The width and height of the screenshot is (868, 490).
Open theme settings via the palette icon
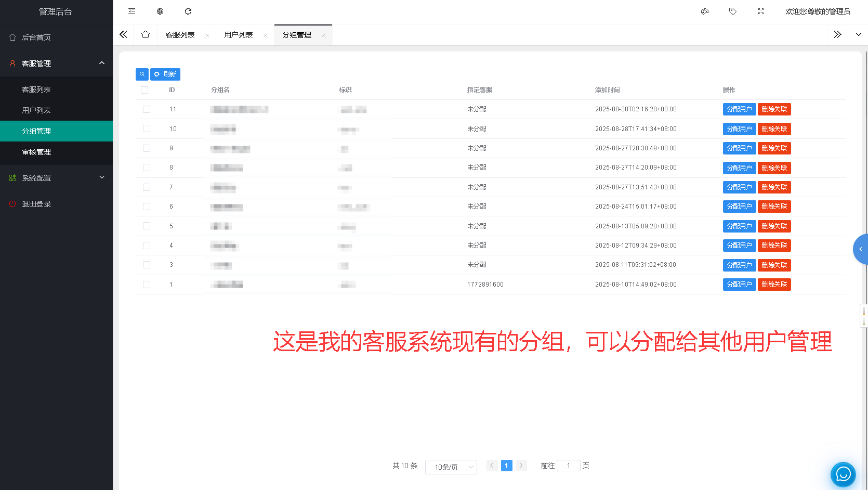(x=704, y=11)
